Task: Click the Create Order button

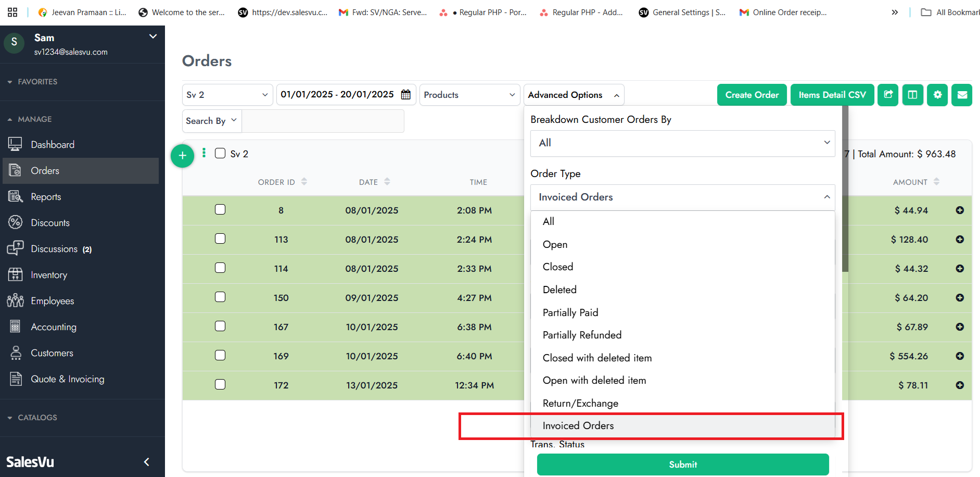Action: click(752, 95)
